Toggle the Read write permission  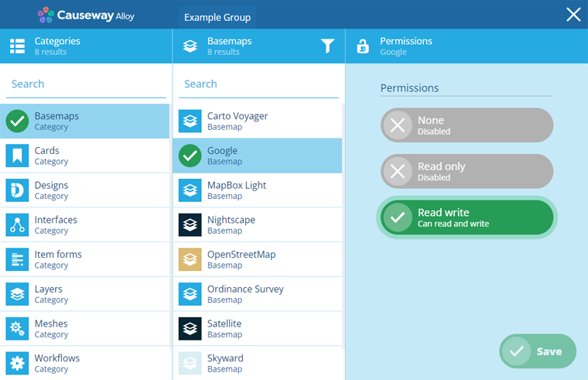coord(467,217)
